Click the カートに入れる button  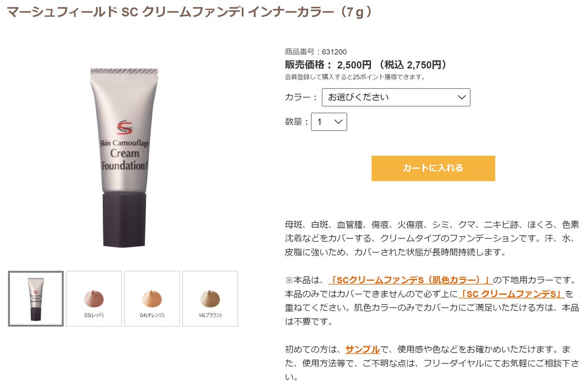(433, 168)
